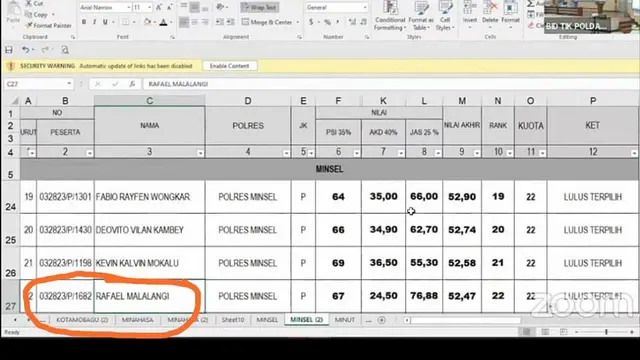Select the MINSEL (2) sheet tab
This screenshot has width=640, height=360.
(x=307, y=320)
